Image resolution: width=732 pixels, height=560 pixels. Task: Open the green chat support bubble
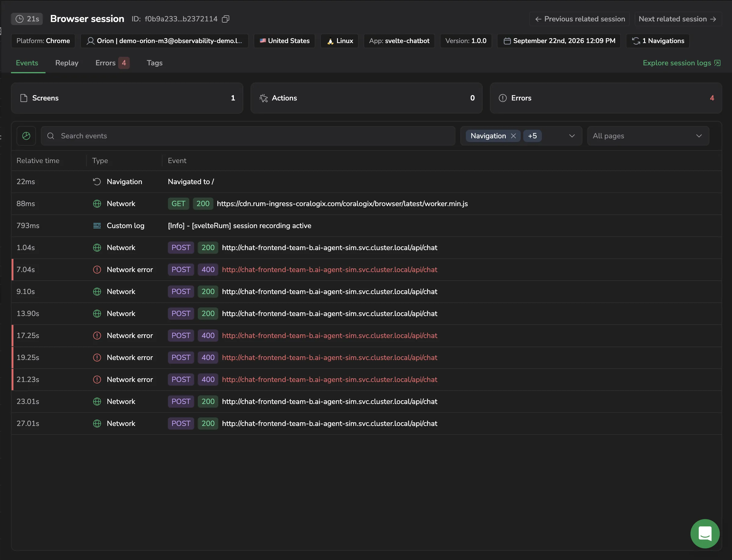(705, 533)
